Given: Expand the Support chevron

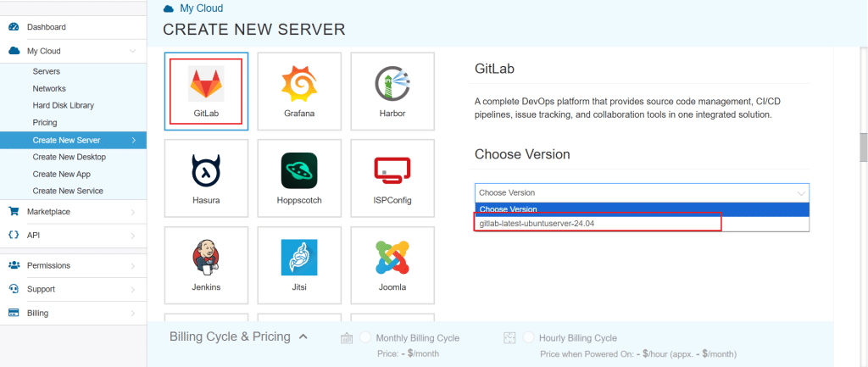Looking at the screenshot, I should (x=133, y=289).
